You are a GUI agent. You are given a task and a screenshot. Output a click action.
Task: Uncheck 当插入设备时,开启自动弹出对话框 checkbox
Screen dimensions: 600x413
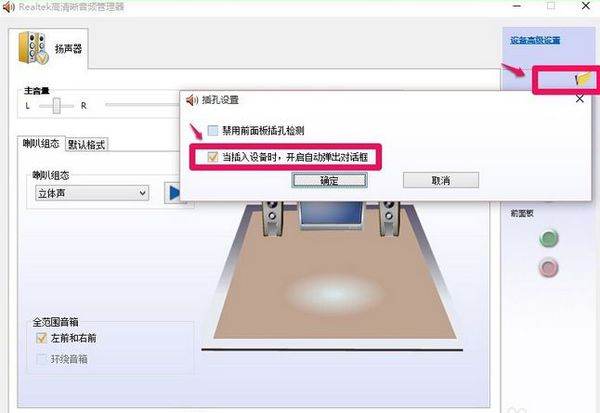click(212, 157)
